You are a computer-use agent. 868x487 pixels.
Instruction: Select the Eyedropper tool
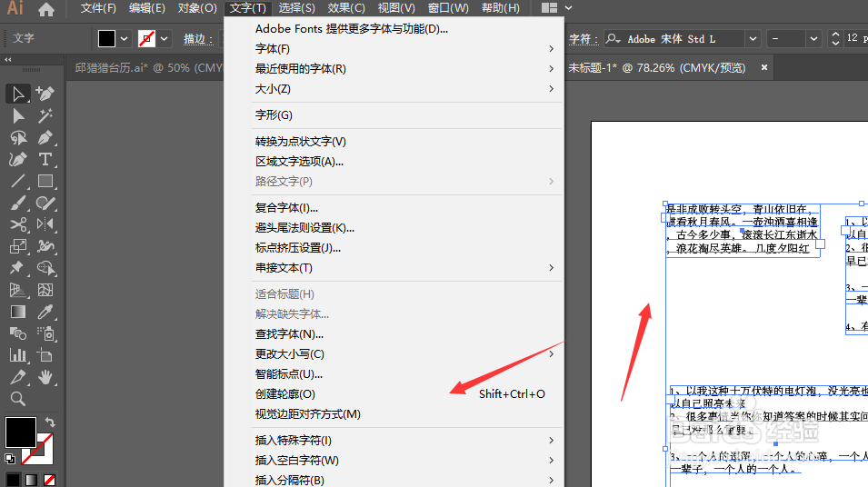point(45,313)
